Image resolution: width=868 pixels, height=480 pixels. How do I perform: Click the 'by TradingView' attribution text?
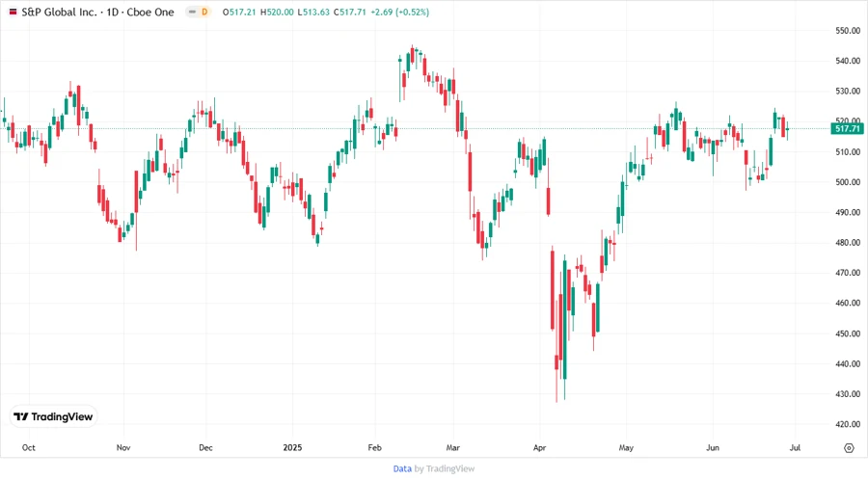(x=445, y=468)
